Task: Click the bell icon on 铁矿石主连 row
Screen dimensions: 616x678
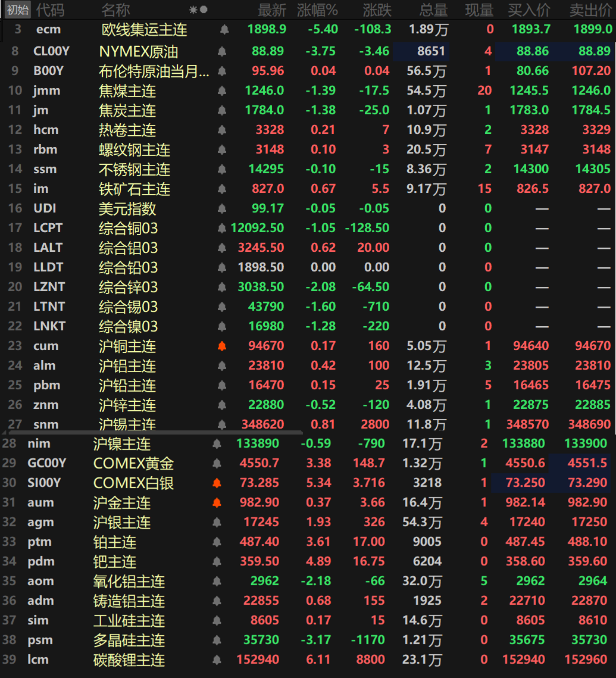Action: 221,188
